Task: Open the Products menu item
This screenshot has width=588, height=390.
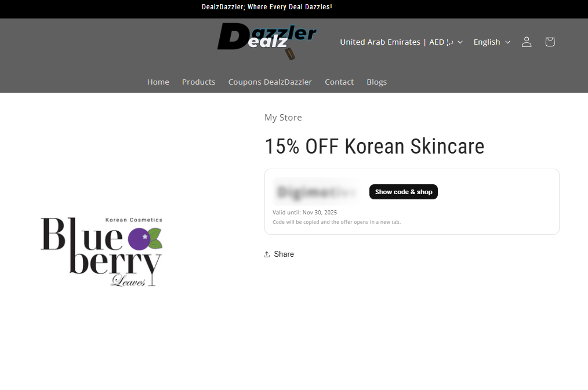Action: tap(199, 82)
